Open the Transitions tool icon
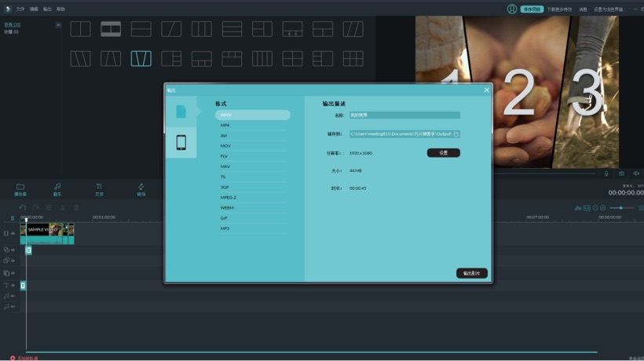The width and height of the screenshot is (644, 361). click(x=141, y=189)
